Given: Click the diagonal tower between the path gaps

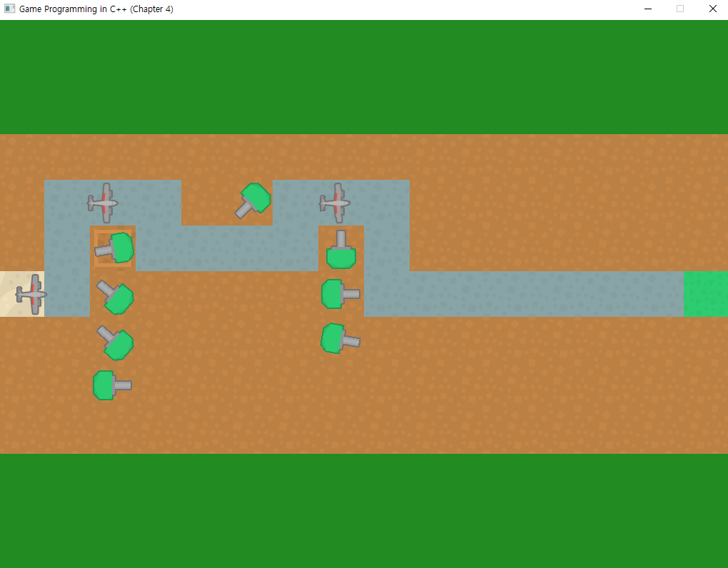Looking at the screenshot, I should coord(253,201).
